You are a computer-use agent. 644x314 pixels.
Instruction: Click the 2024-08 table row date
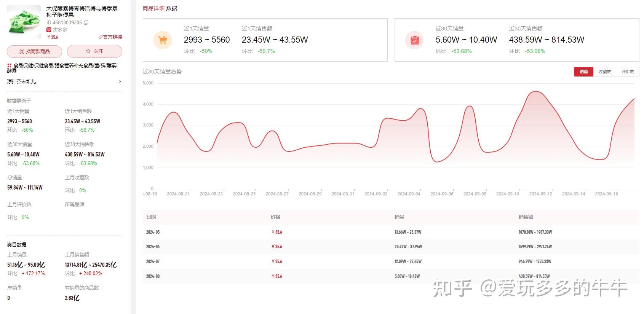pyautogui.click(x=153, y=276)
